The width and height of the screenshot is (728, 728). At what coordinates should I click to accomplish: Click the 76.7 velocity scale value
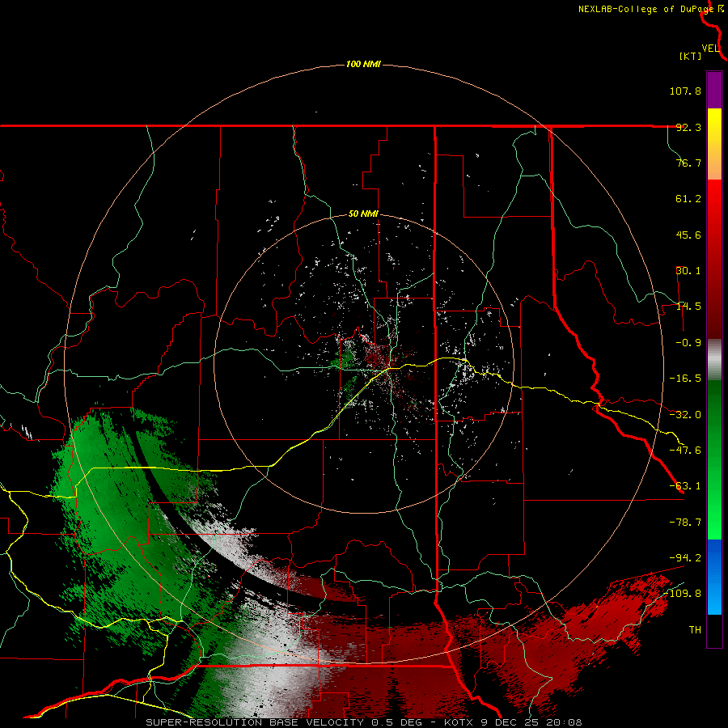[688, 163]
